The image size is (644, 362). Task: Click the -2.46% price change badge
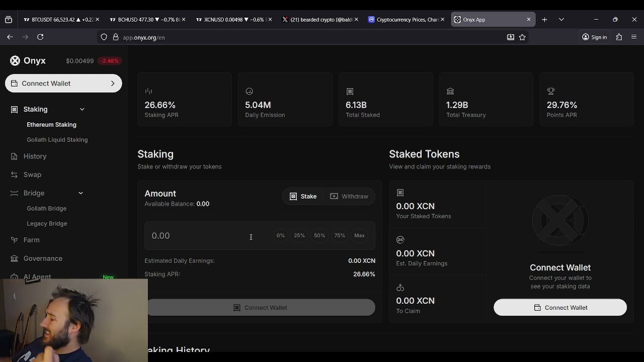coord(110,61)
